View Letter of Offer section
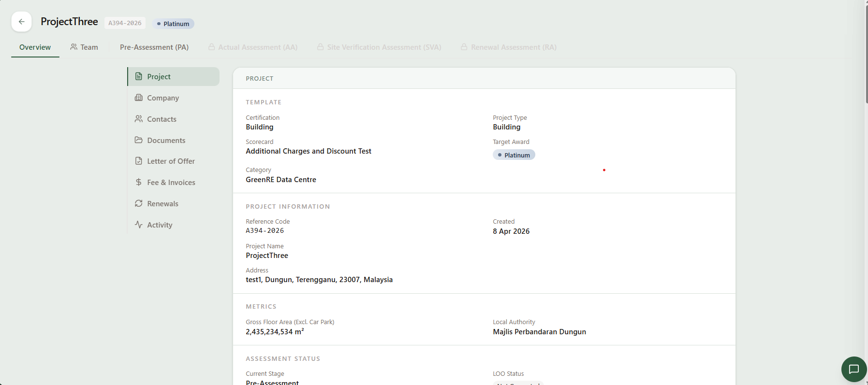 pos(174,161)
